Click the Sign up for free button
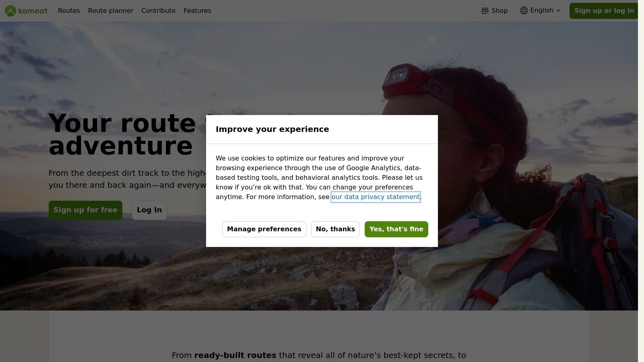 click(x=85, y=210)
